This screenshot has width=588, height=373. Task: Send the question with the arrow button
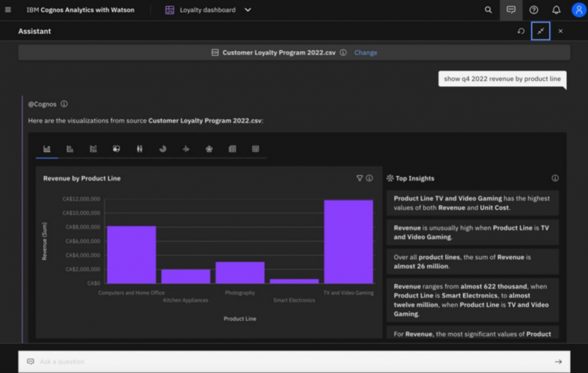click(558, 362)
